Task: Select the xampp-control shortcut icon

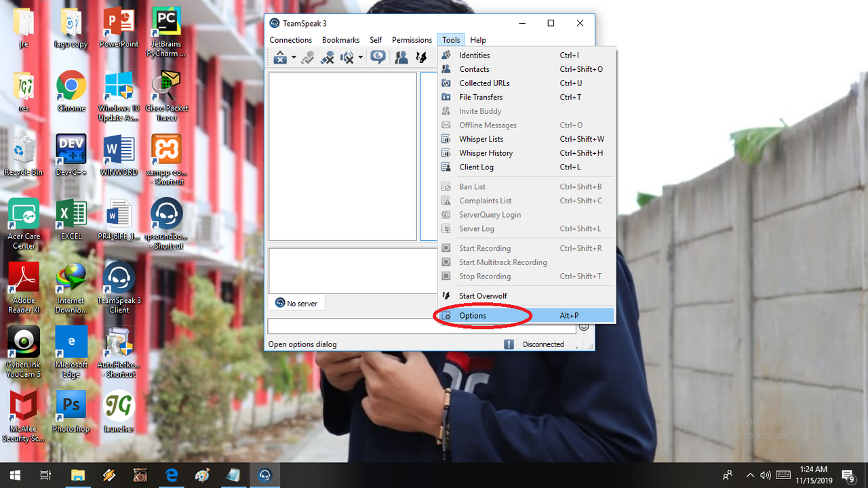Action: 166,160
